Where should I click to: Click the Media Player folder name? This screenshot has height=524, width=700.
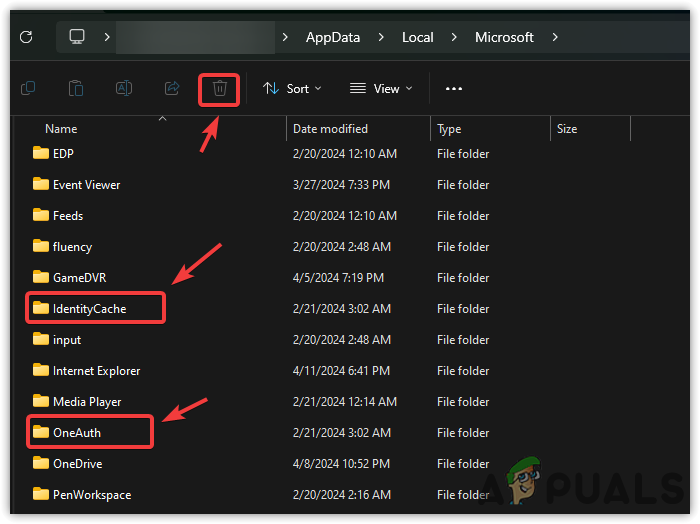[x=87, y=402]
